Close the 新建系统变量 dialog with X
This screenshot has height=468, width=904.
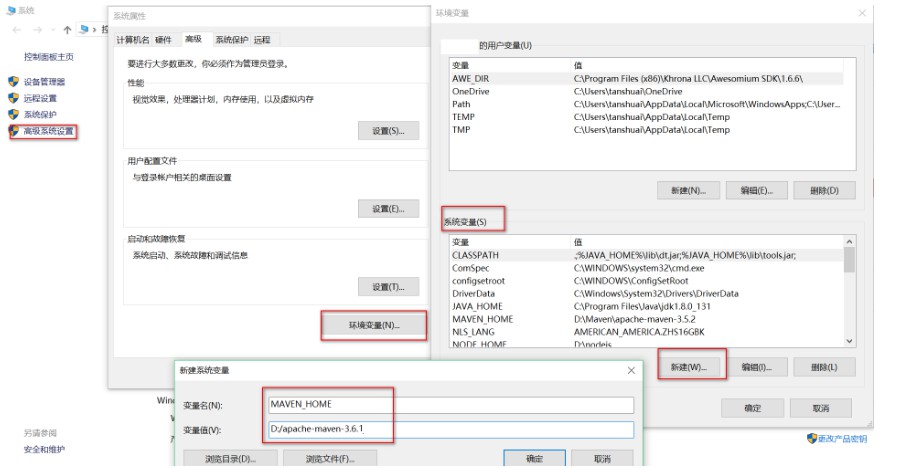(x=631, y=370)
